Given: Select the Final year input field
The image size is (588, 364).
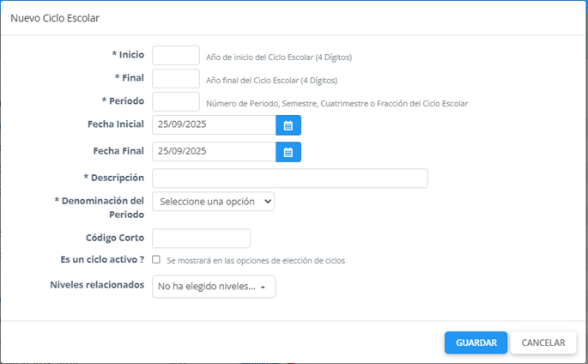Looking at the screenshot, I should pos(176,79).
